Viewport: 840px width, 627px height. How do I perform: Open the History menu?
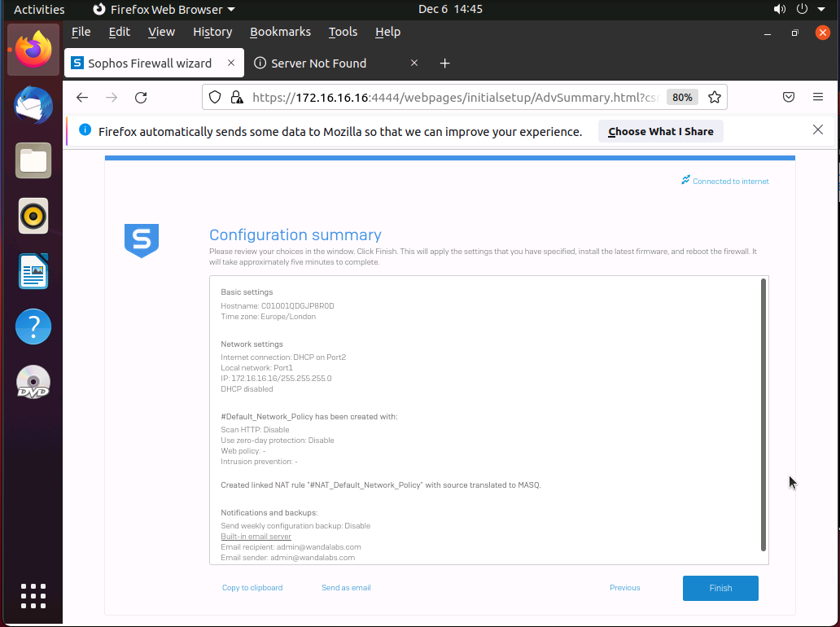coord(212,32)
